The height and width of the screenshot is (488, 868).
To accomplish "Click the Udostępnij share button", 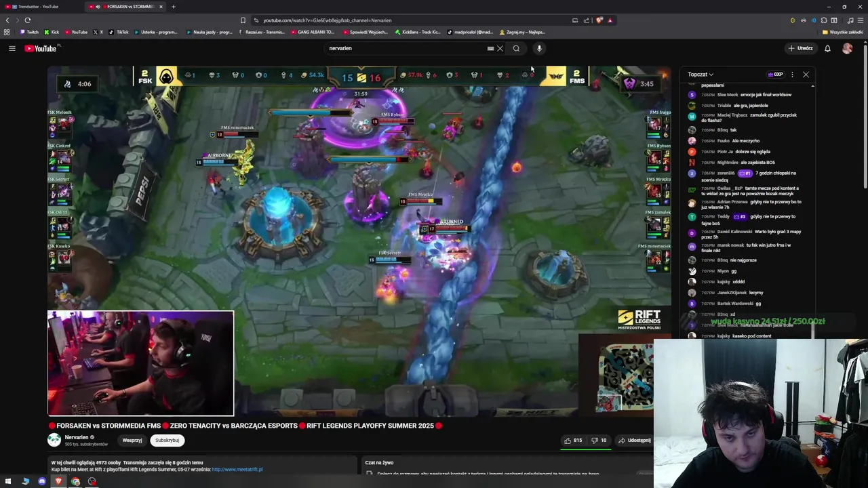I will pos(635,441).
